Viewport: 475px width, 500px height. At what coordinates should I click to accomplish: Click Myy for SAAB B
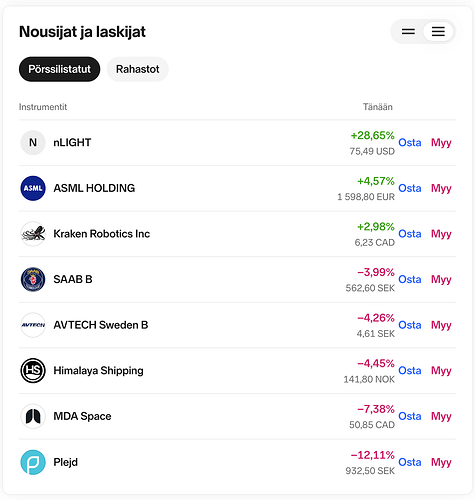click(x=441, y=279)
